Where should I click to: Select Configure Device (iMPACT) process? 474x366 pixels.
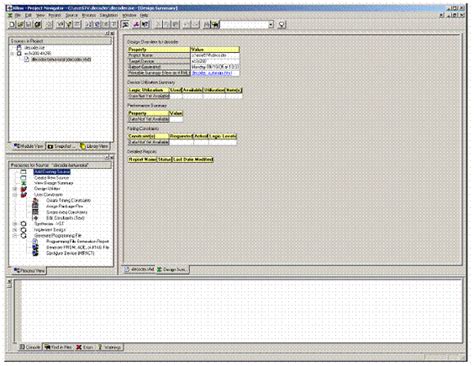click(x=70, y=253)
